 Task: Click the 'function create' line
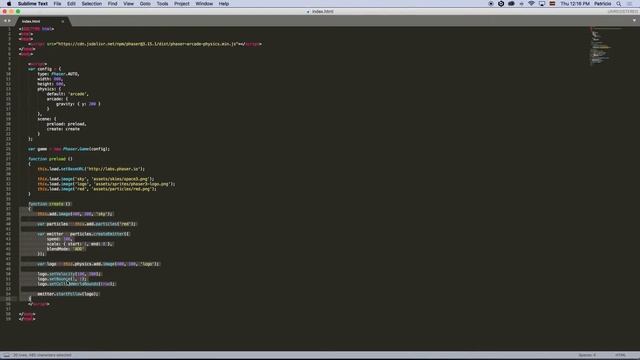pos(50,204)
